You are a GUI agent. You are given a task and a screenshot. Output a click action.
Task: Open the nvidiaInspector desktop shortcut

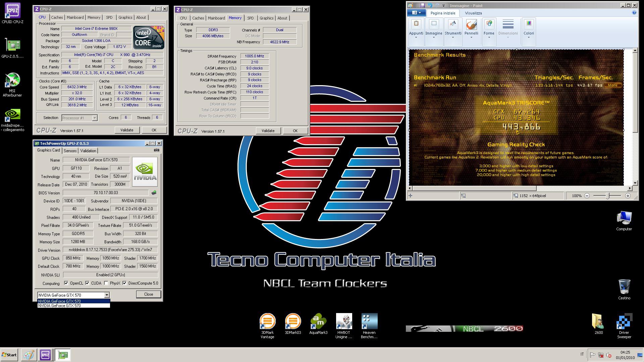tap(12, 120)
